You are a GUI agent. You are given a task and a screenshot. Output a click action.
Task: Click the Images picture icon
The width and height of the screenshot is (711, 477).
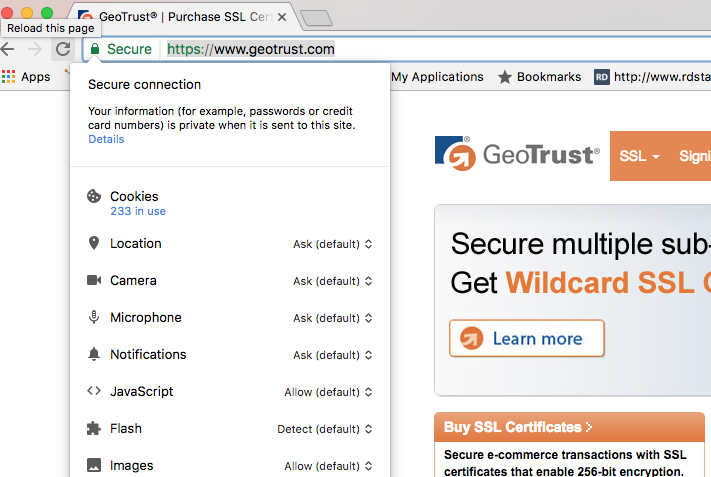coord(94,465)
